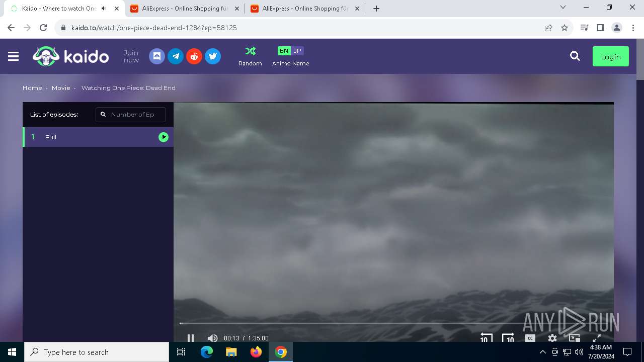The width and height of the screenshot is (644, 362).
Task: Open a new browser tab
Action: tap(376, 9)
